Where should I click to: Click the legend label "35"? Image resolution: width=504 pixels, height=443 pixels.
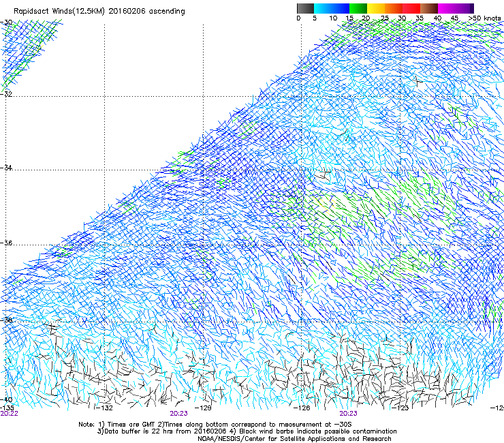click(420, 18)
